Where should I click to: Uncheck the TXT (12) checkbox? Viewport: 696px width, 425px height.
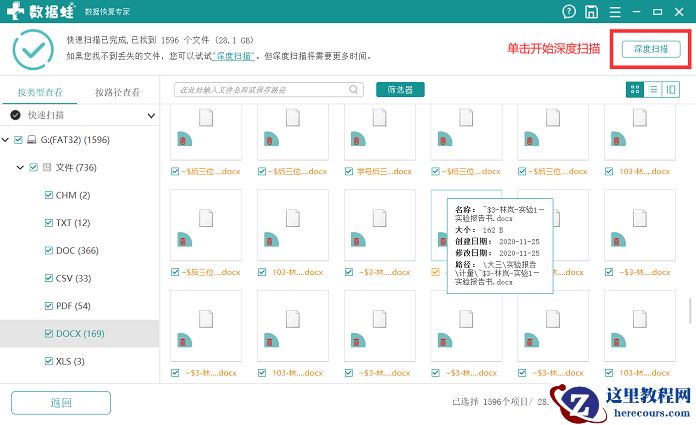[x=49, y=222]
